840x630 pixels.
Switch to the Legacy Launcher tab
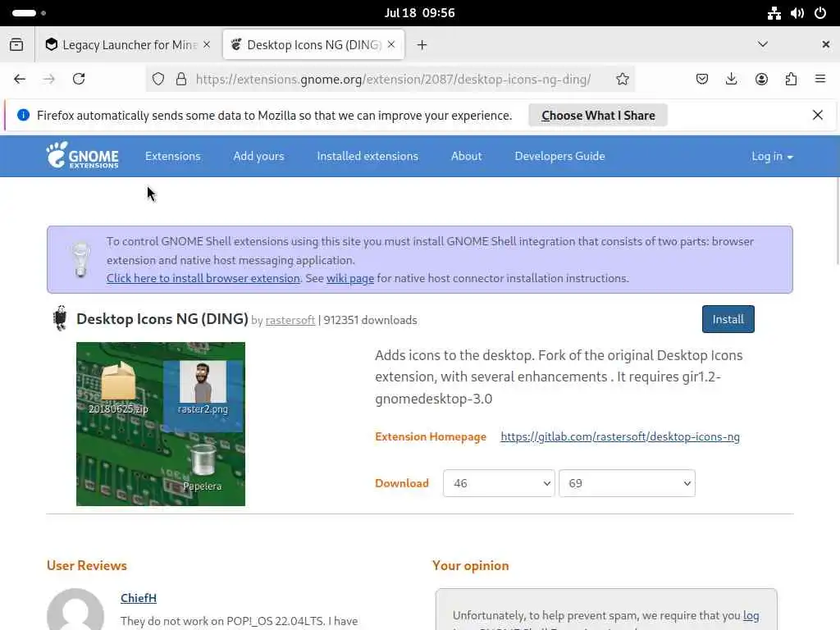[x=128, y=44]
